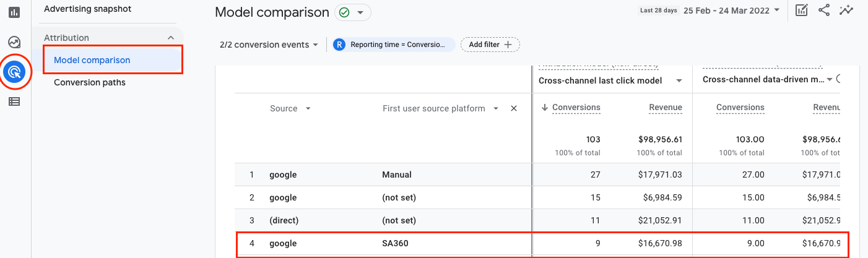Click the Reporting time filter chip
This screenshot has width=868, height=258.
(394, 45)
